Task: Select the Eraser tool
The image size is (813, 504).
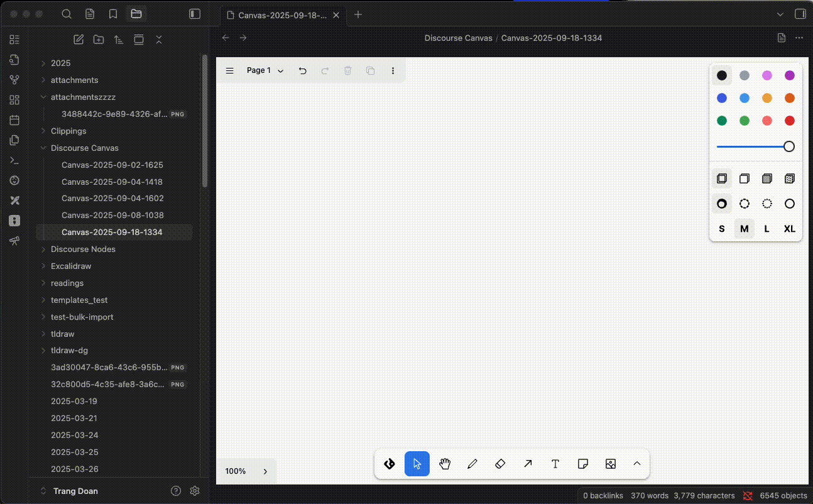Action: tap(500, 464)
